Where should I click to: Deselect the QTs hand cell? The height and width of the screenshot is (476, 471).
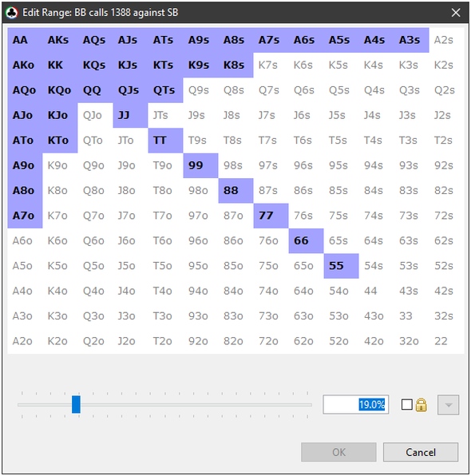(165, 90)
